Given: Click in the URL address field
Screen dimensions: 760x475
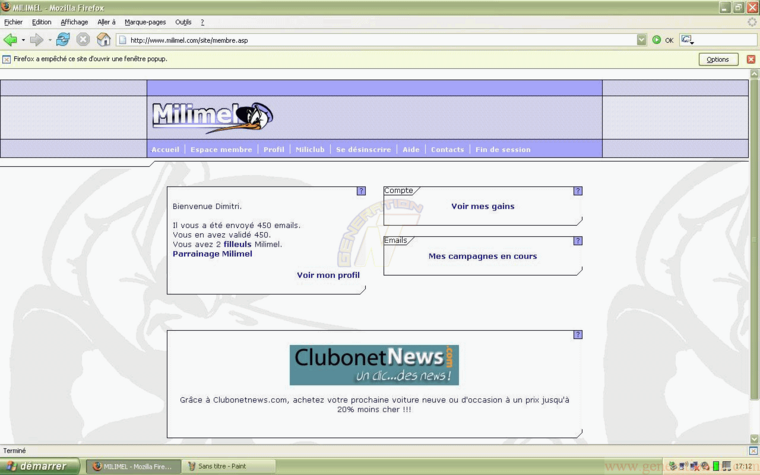Looking at the screenshot, I should pyautogui.click(x=382, y=40).
